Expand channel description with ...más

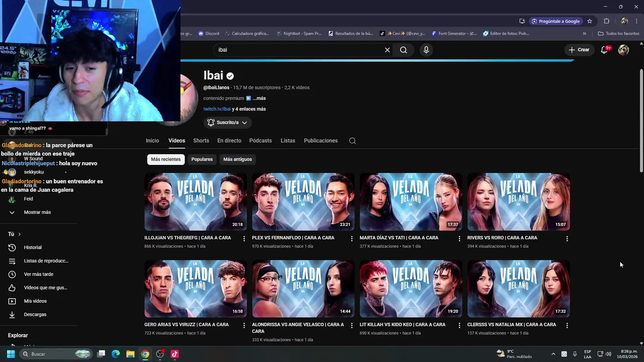click(259, 99)
